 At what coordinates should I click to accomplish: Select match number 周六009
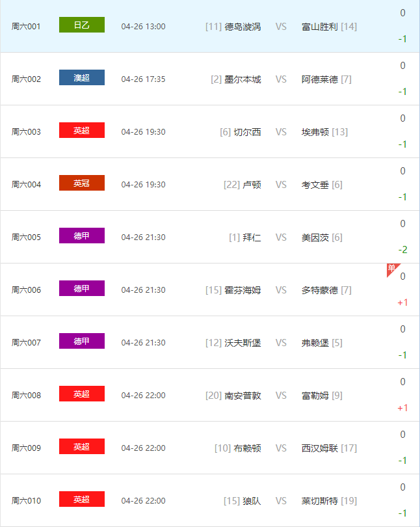tap(26, 448)
